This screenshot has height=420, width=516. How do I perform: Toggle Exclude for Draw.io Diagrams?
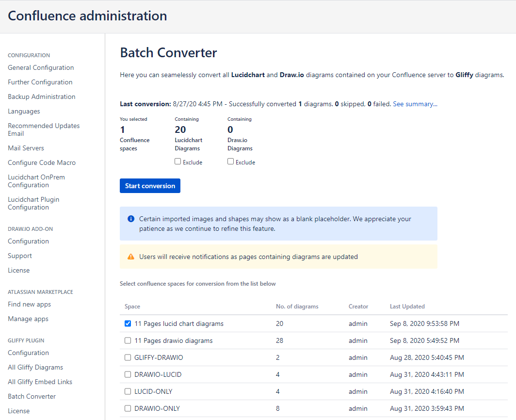click(231, 162)
